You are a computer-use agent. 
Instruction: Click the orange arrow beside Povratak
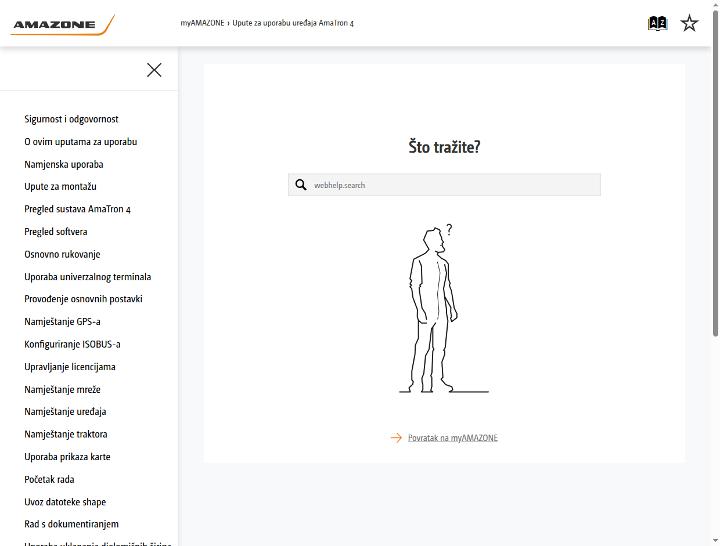pyautogui.click(x=396, y=438)
